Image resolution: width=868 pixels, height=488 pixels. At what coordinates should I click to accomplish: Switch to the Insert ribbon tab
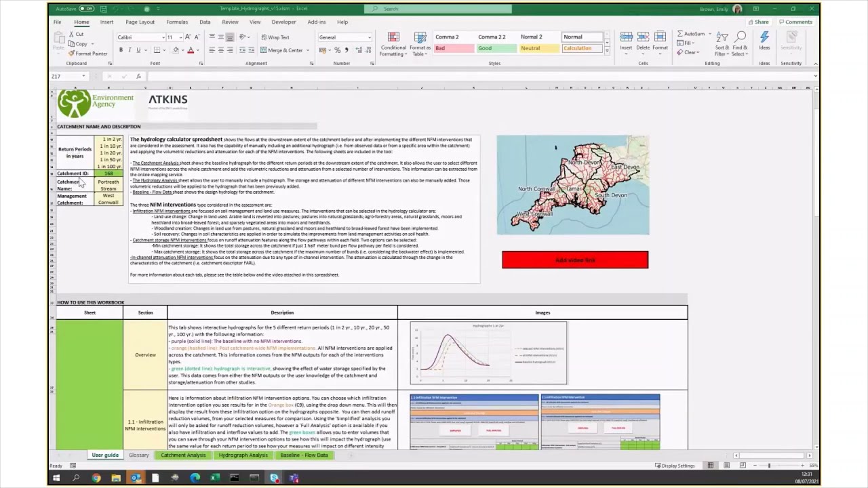tap(106, 22)
